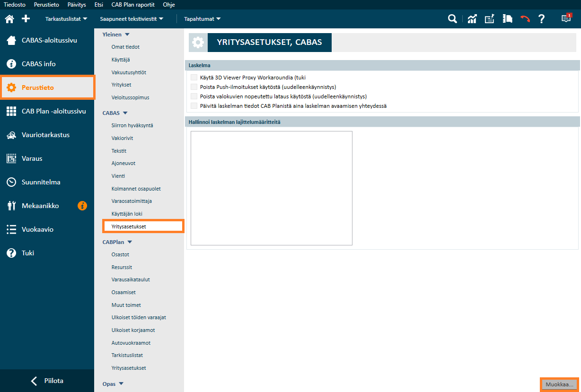Open the Tarkastuslistat dropdown
The height and width of the screenshot is (392, 581).
(66, 19)
